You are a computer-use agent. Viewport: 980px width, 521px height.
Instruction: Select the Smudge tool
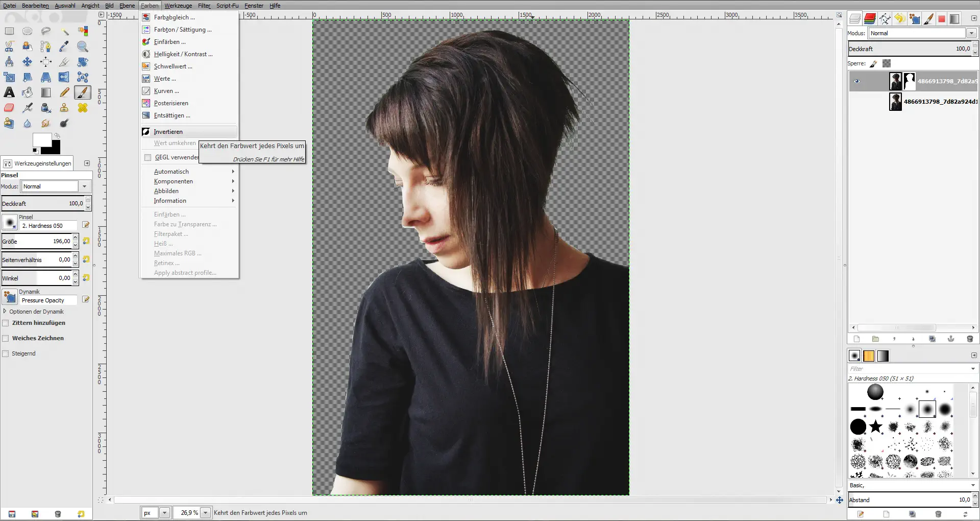point(46,123)
